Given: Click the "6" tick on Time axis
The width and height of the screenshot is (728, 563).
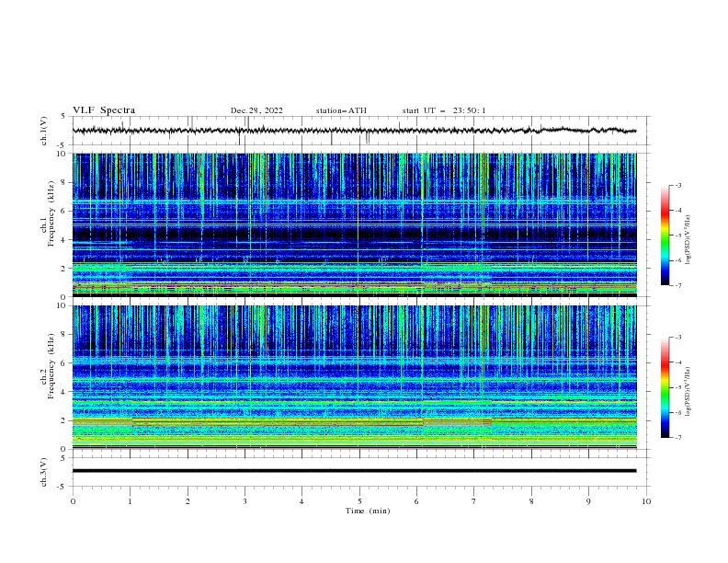Looking at the screenshot, I should pos(416,501).
